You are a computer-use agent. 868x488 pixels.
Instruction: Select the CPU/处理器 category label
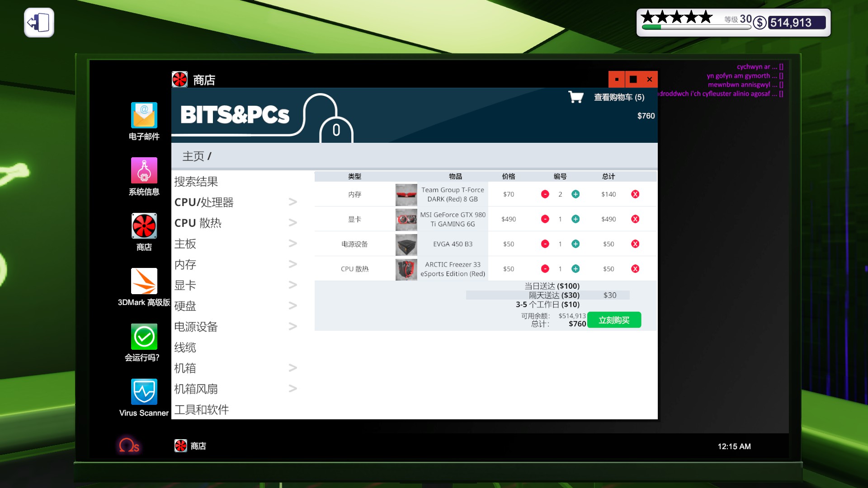point(204,202)
